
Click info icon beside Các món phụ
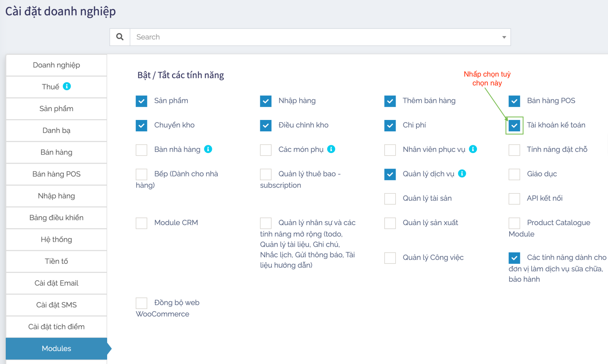coord(331,149)
